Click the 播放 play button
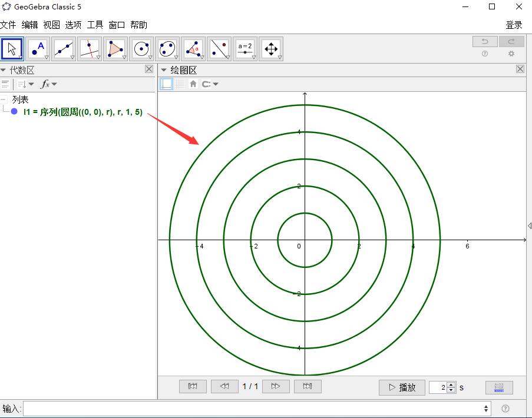 pos(402,387)
